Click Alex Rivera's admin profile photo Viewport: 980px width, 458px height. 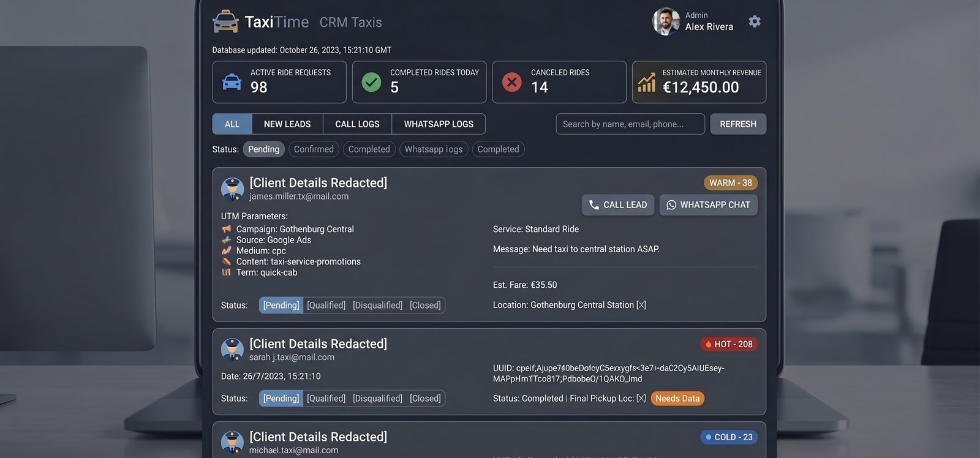click(x=666, y=21)
